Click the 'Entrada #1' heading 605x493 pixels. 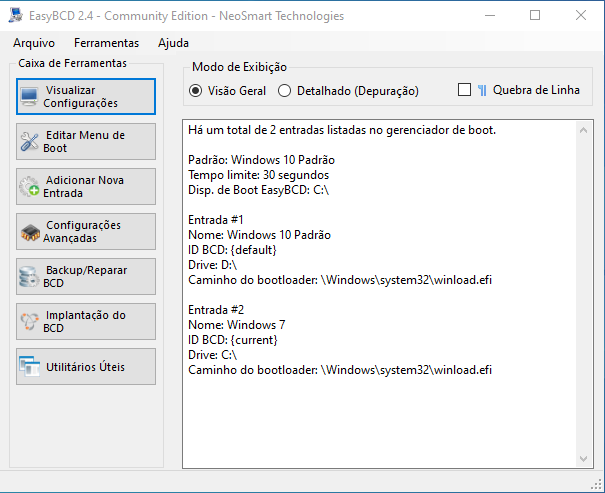pos(216,220)
